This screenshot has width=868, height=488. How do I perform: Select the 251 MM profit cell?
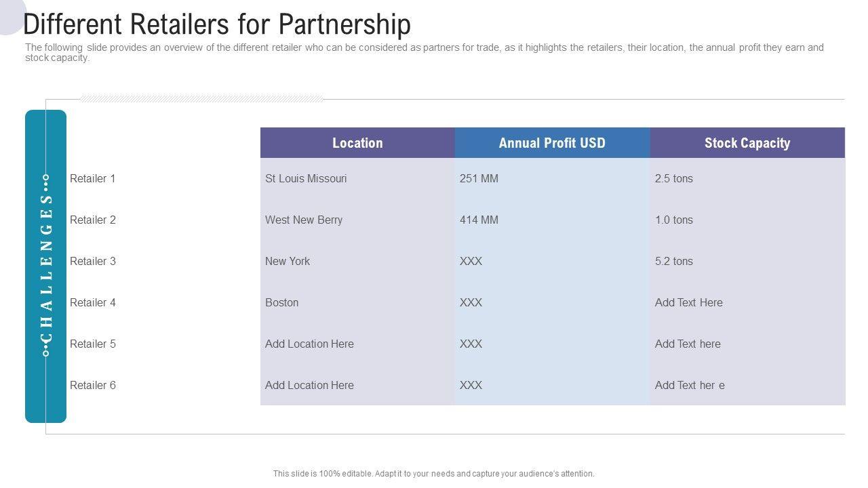coord(479,179)
